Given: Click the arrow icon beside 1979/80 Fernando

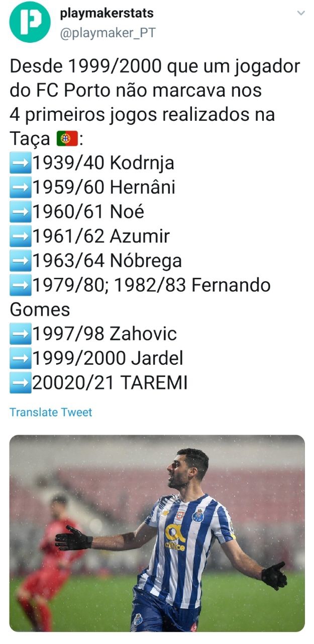Looking at the screenshot, I should click(21, 285).
